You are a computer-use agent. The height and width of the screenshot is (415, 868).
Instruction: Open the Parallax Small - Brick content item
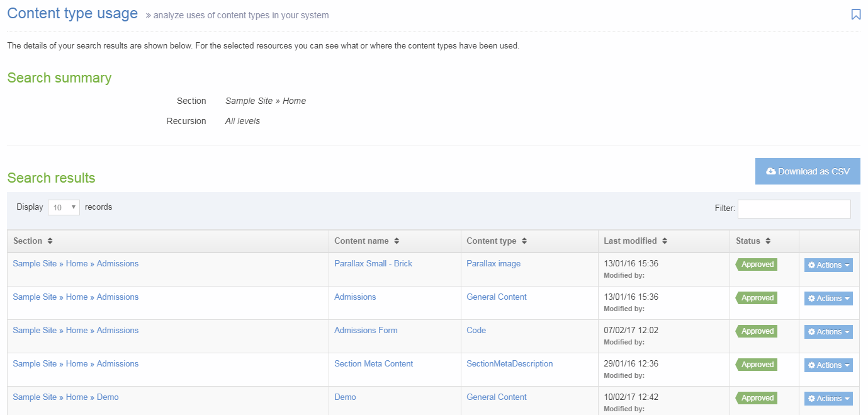click(x=373, y=263)
